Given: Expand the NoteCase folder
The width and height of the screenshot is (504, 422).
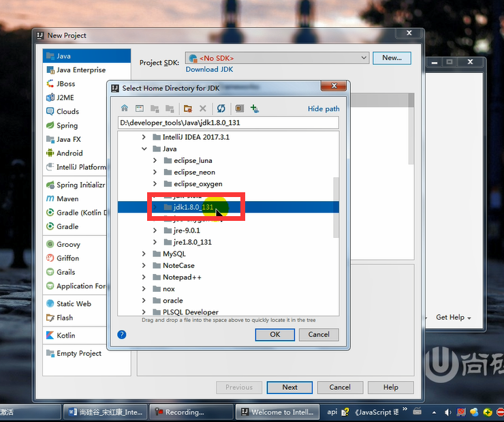Looking at the screenshot, I should click(144, 265).
